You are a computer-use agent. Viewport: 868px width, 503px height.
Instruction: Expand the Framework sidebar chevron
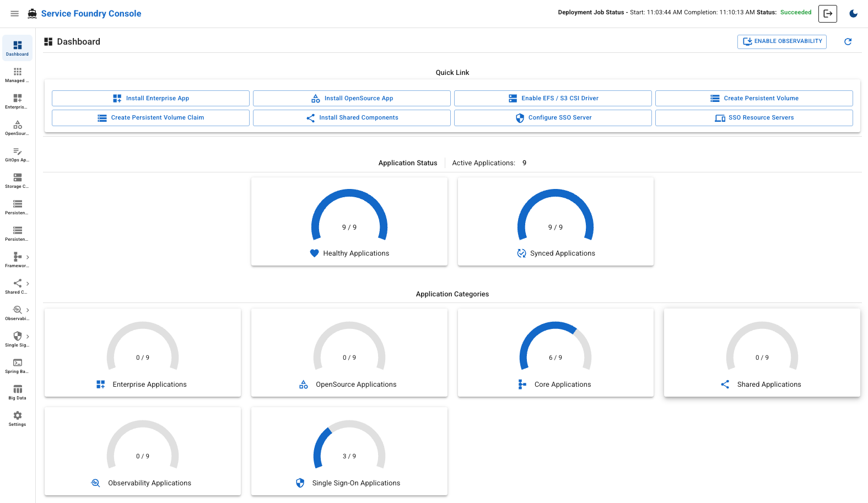point(28,257)
